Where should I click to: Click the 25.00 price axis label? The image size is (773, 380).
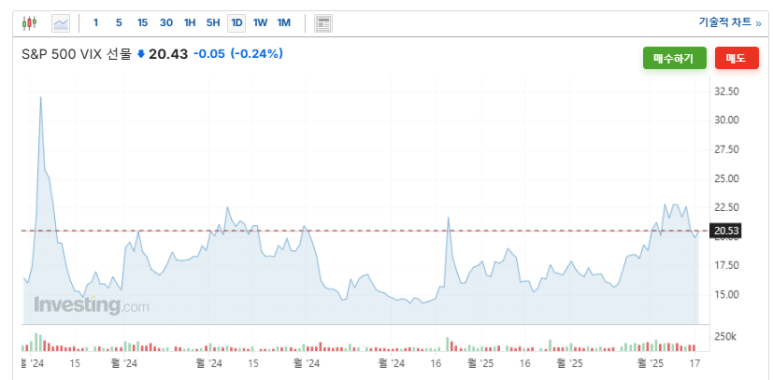coord(726,178)
